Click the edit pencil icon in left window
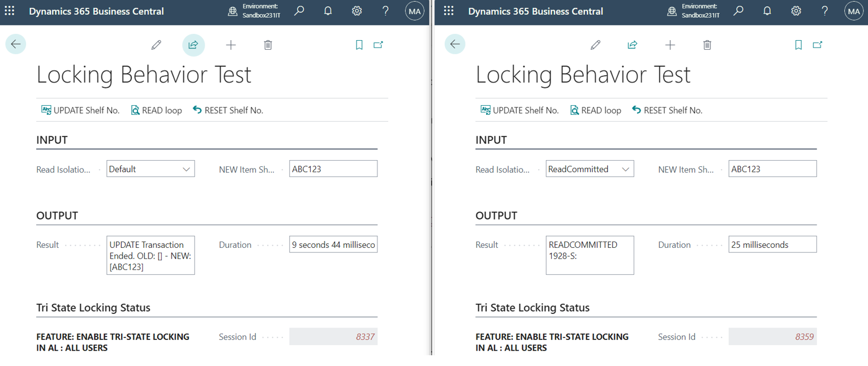 156,45
